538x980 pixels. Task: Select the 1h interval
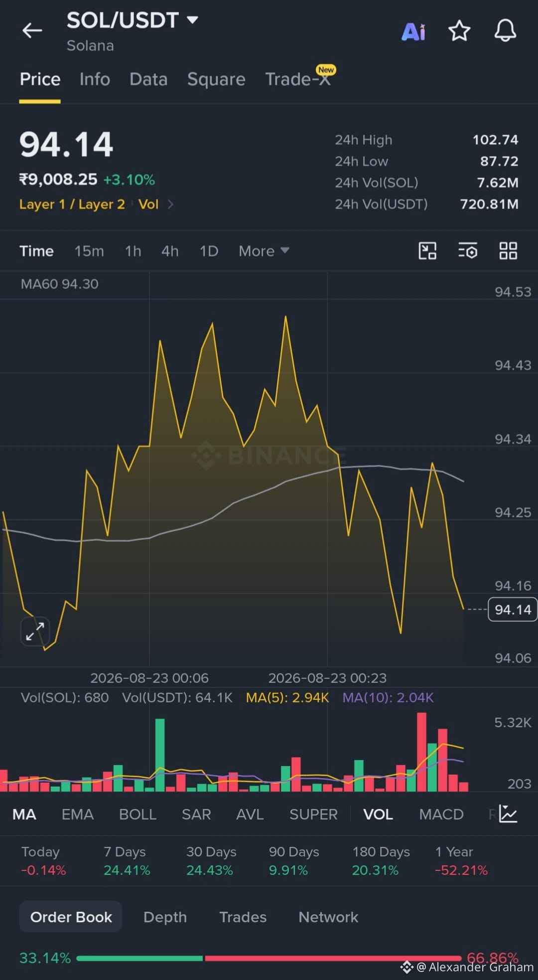click(x=133, y=251)
